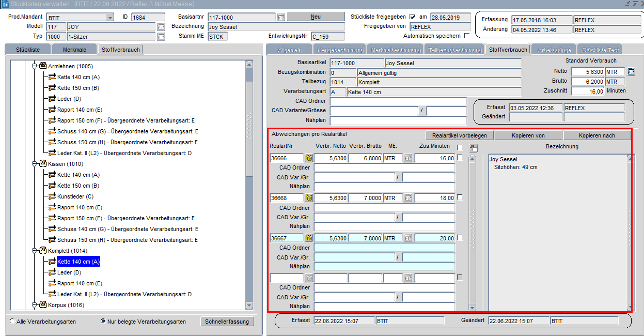
Task: Open calculator icon next to Netto MTR
Action: 631,72
